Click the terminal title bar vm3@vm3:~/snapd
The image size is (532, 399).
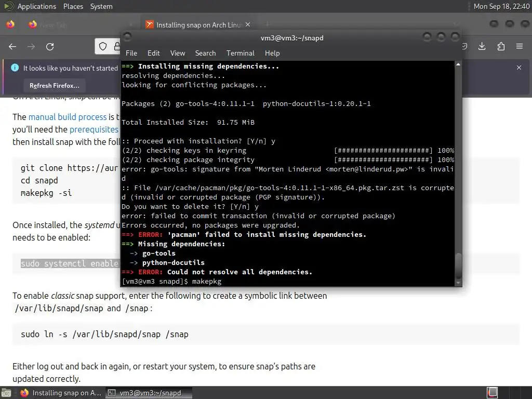[292, 38]
